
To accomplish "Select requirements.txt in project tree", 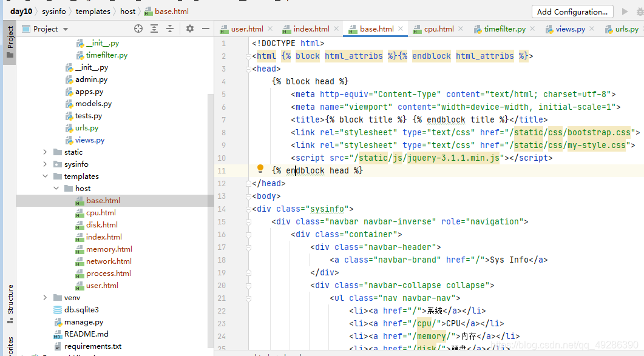I will [93, 346].
